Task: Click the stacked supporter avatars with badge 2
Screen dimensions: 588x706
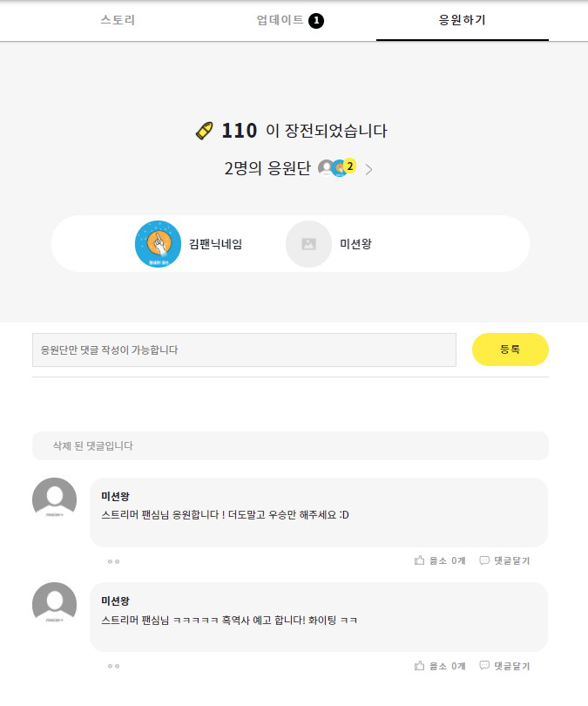Action: point(337,167)
